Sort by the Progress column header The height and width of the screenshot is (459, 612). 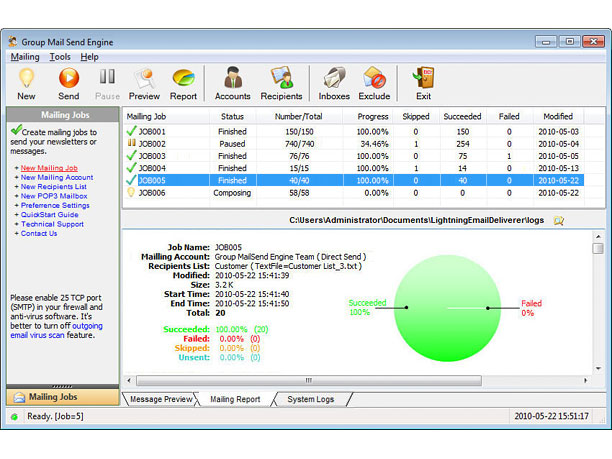(368, 116)
